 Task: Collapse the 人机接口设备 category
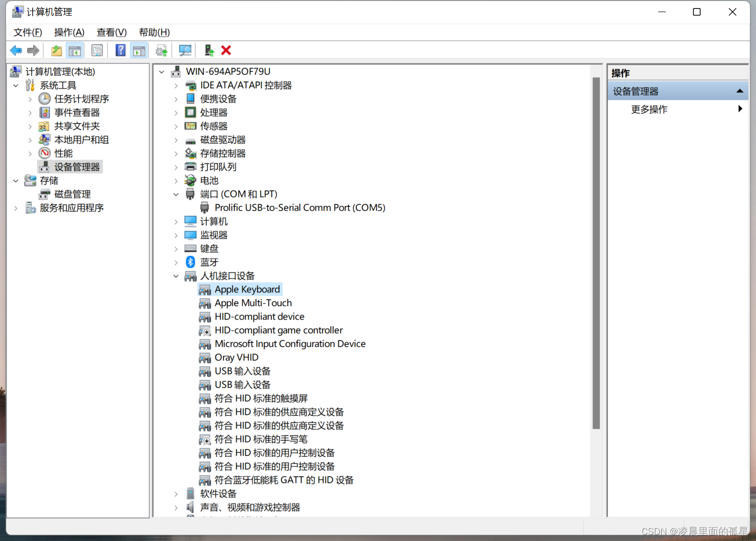[175, 276]
